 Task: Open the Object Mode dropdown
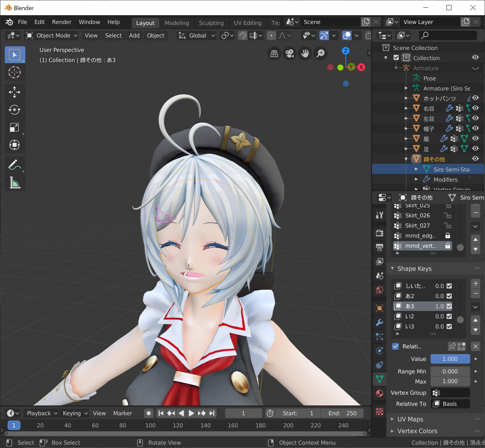click(x=52, y=35)
